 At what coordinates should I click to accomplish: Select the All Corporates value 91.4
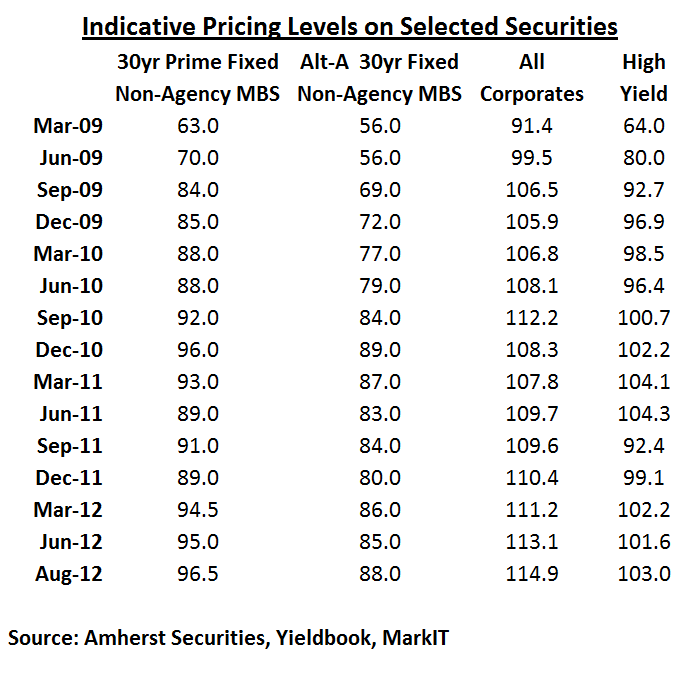(x=531, y=126)
